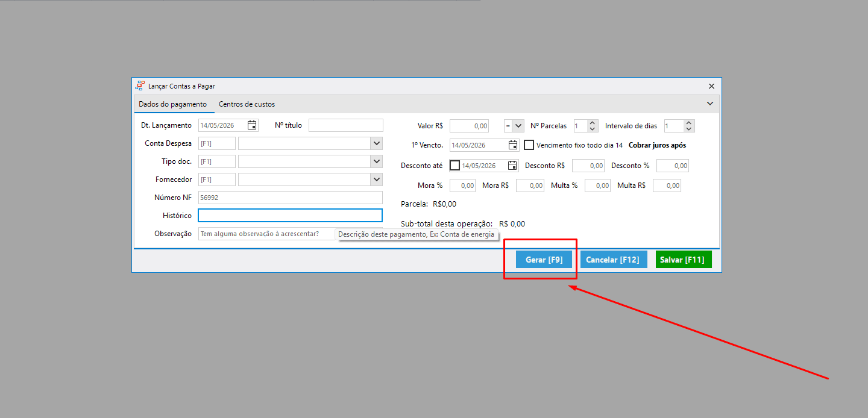Click the Conta Despesa [F1] code field

[x=217, y=143]
